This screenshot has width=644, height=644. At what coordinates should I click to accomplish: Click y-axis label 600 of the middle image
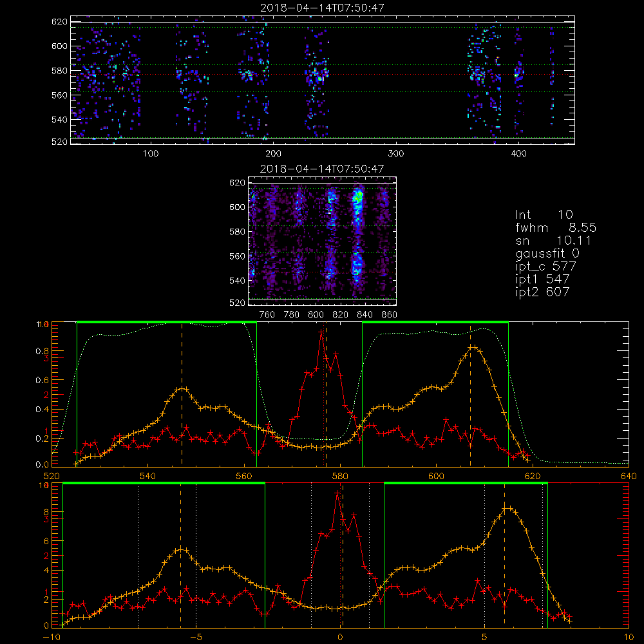point(237,207)
